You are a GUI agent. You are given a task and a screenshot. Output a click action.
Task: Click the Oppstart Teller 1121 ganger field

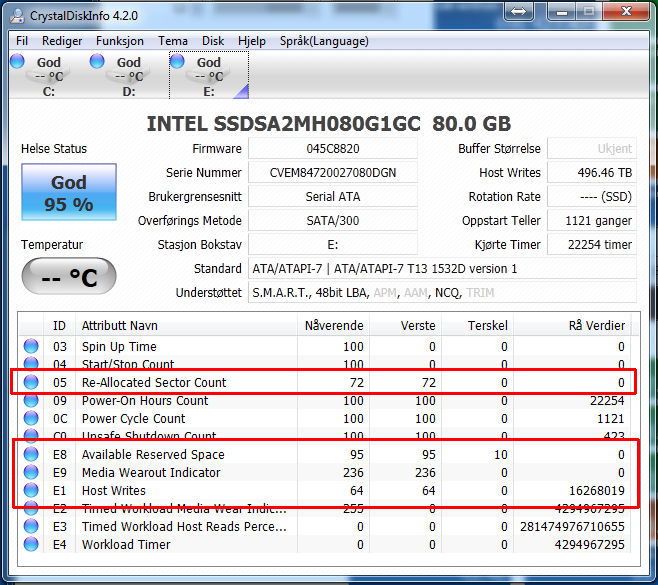click(x=592, y=220)
